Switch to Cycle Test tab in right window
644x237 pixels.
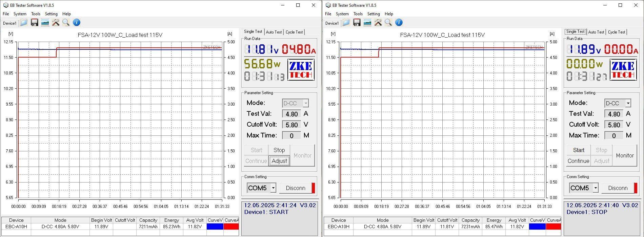click(616, 32)
